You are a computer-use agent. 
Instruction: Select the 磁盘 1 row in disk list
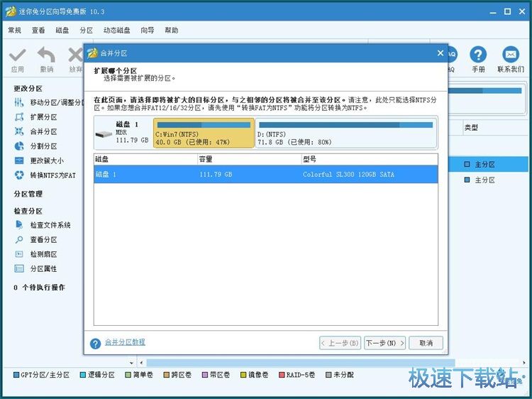(266, 174)
